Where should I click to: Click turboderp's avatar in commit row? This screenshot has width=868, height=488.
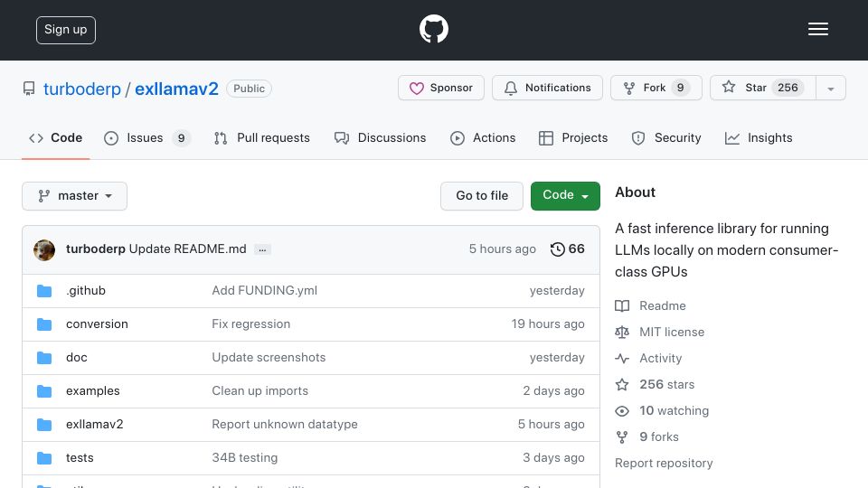44,250
